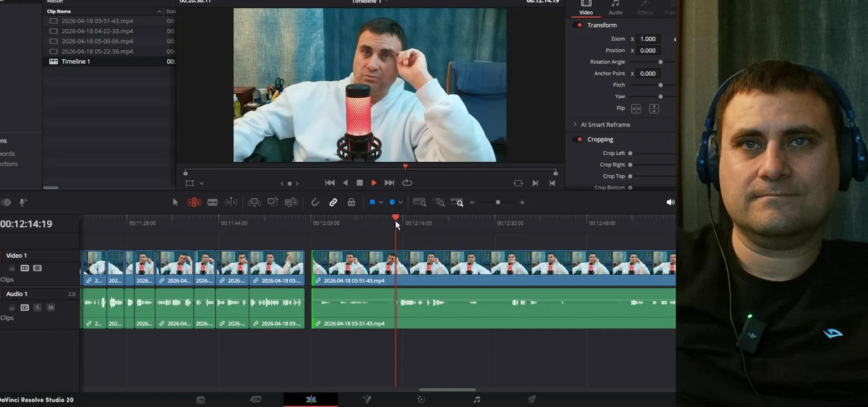Click the Overwrite Clip icon
Image resolution: width=868 pixels, height=407 pixels.
[272, 202]
